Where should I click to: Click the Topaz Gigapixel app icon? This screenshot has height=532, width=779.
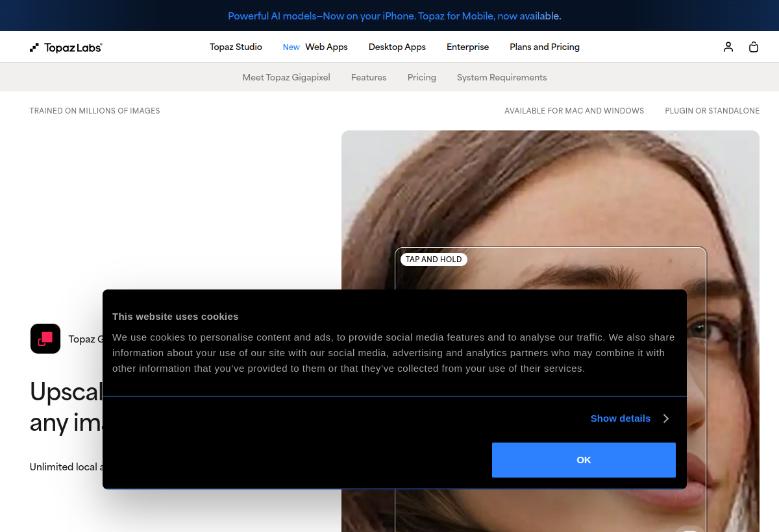[x=45, y=339]
